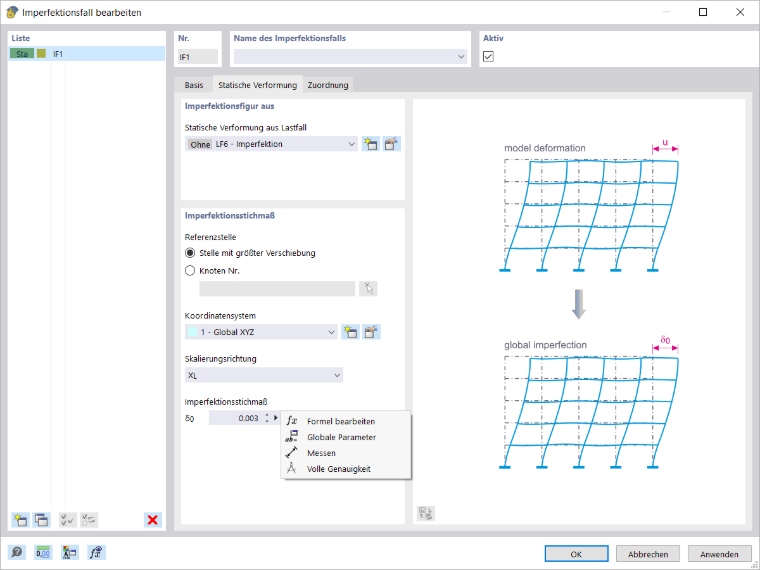The image size is (760, 570).
Task: Copy the selected imperfection case
Action: click(x=42, y=520)
